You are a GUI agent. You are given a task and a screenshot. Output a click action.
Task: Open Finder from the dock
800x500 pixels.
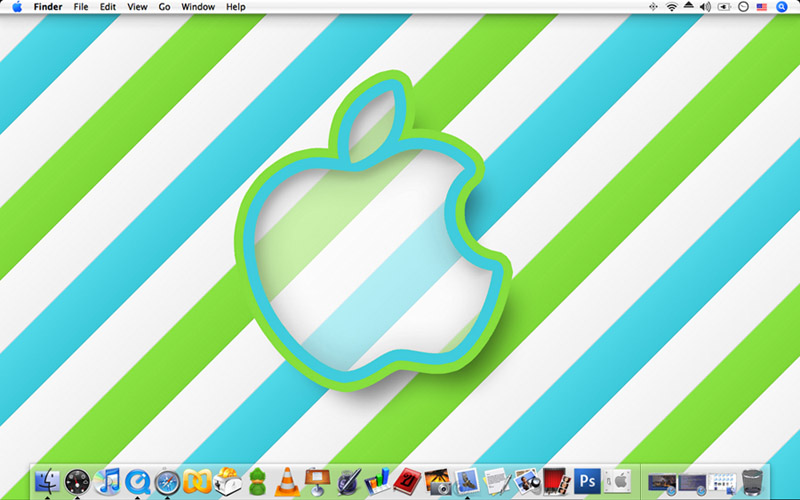pos(47,482)
